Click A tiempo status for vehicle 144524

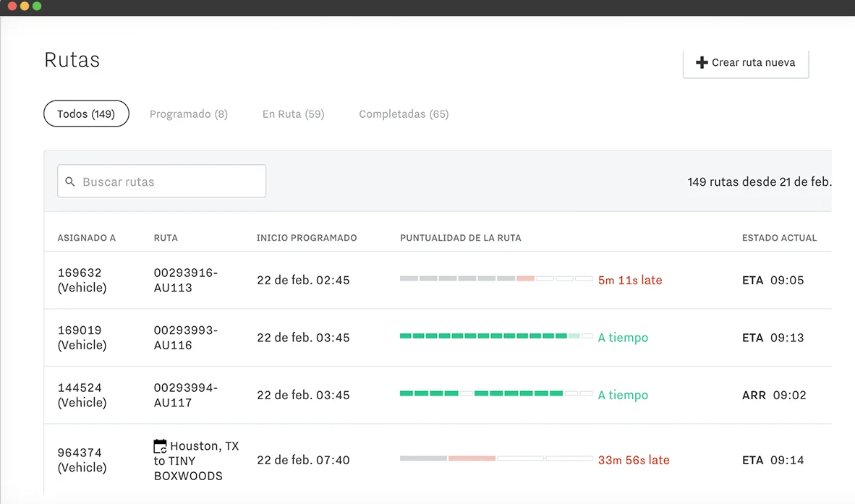point(624,395)
